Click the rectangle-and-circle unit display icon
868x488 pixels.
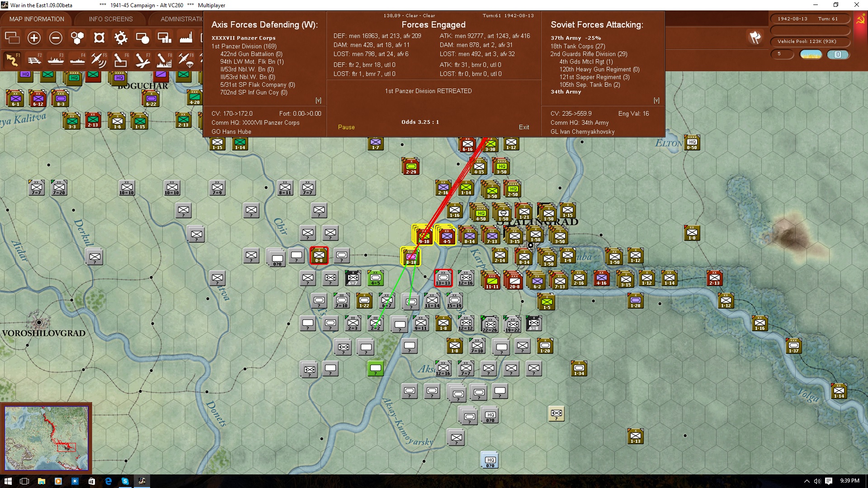(x=142, y=38)
